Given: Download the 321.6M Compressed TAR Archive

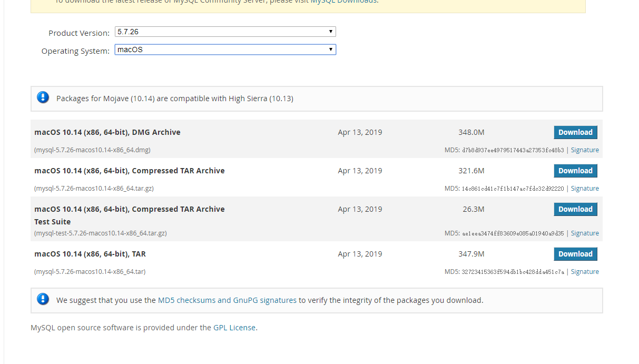Looking at the screenshot, I should pyautogui.click(x=575, y=171).
